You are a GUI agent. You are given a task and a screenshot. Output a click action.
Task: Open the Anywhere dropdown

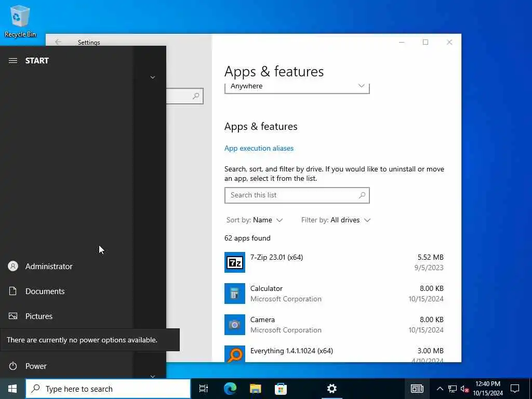coord(297,87)
